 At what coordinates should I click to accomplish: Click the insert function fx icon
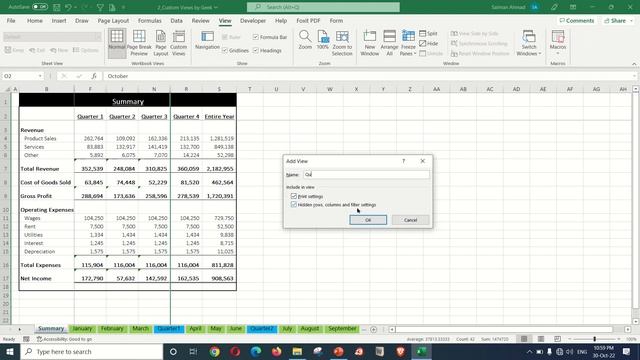pos(94,76)
